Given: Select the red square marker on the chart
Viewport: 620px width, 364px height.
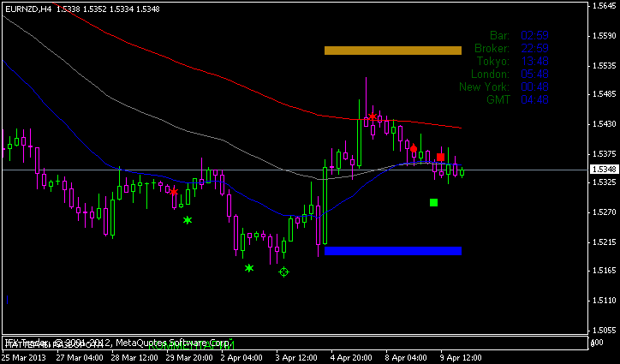Looking at the screenshot, I should pos(440,158).
